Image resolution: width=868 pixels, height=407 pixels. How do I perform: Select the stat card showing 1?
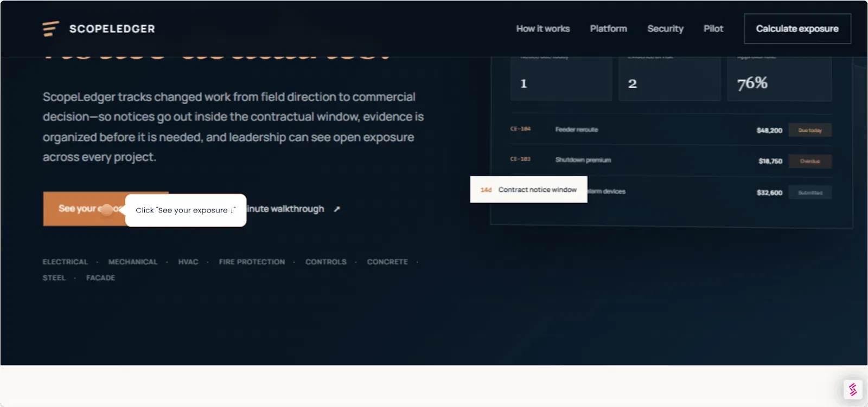[x=561, y=78]
